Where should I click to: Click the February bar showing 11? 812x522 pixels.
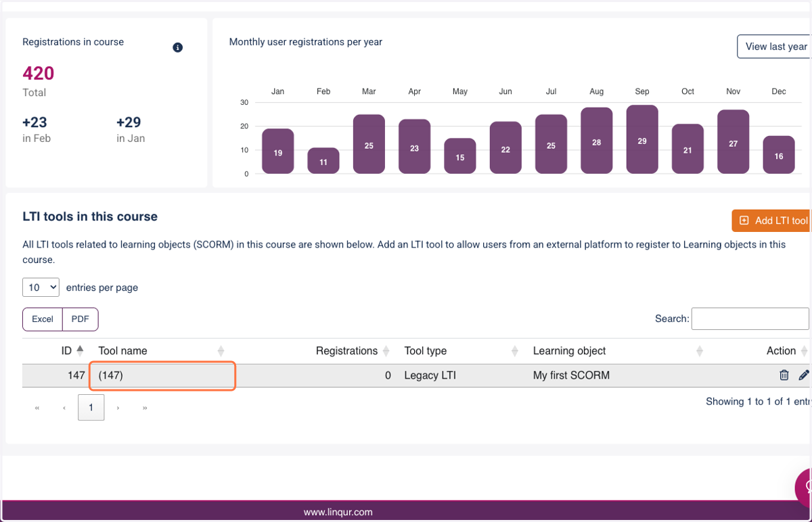pos(323,161)
